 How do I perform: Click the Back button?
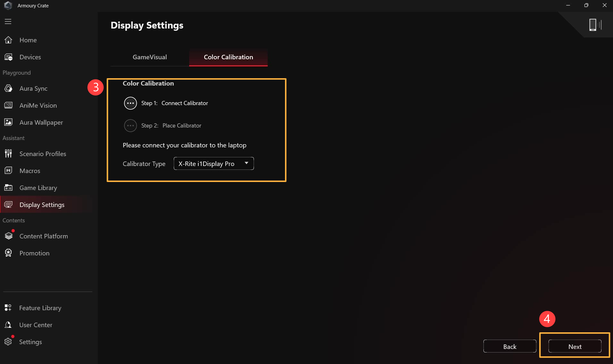509,346
